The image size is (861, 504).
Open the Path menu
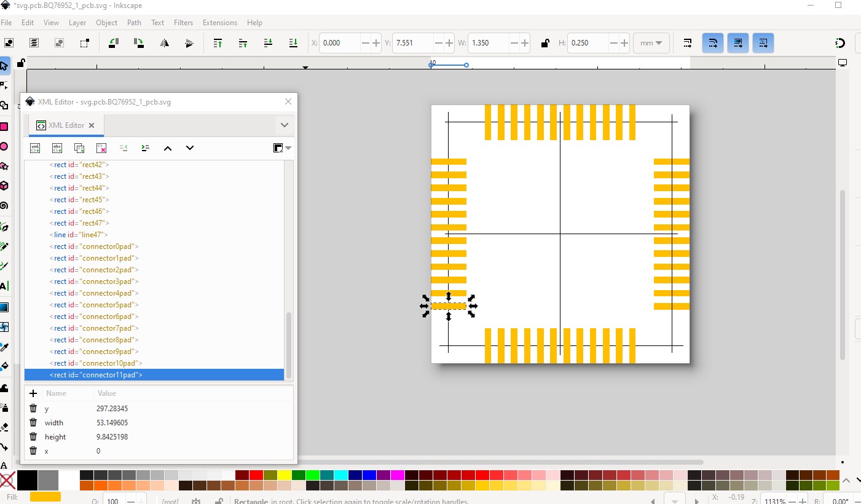[134, 23]
